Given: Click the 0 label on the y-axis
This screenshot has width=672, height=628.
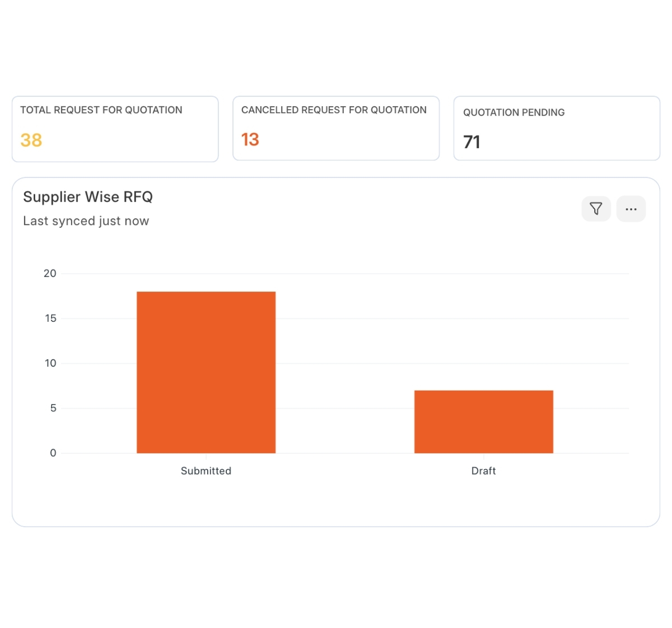Looking at the screenshot, I should (53, 453).
